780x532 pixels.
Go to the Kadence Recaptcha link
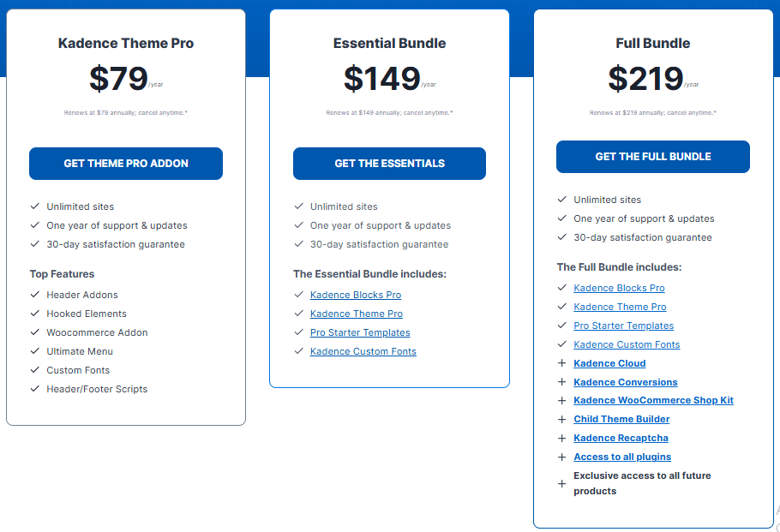tap(621, 438)
